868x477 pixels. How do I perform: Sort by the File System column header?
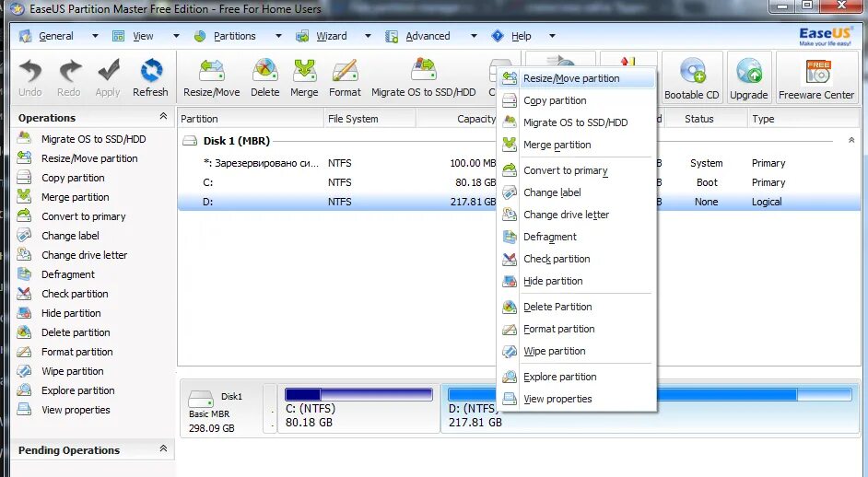(369, 119)
